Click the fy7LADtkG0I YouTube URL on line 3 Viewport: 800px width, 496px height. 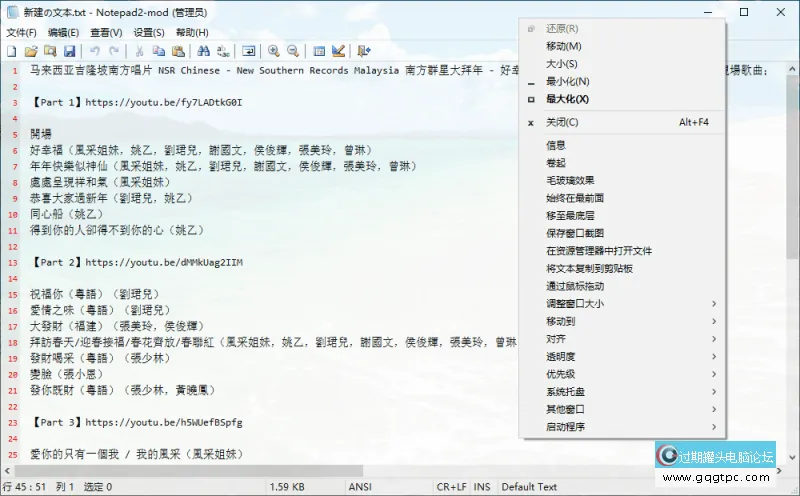tap(164, 103)
